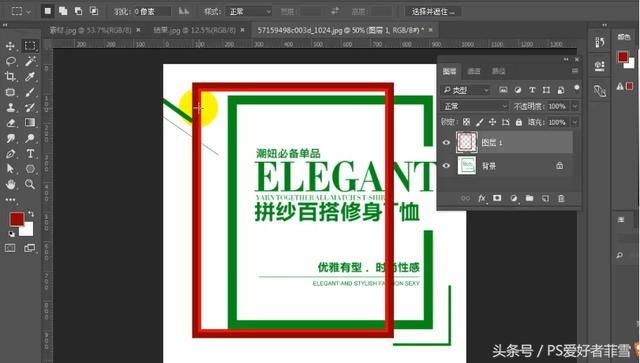
Task: Select the 图层 1 layer thumbnail
Action: [467, 142]
